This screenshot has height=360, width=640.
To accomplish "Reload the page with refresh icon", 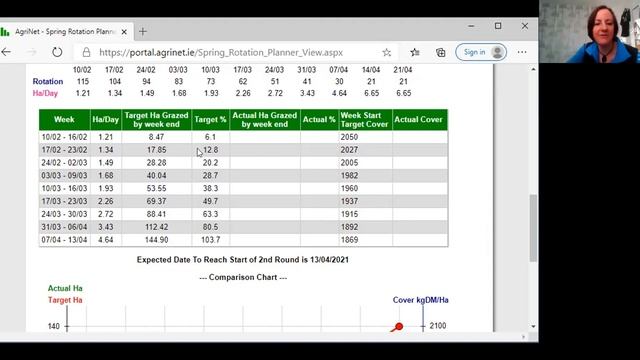I will [x=57, y=52].
